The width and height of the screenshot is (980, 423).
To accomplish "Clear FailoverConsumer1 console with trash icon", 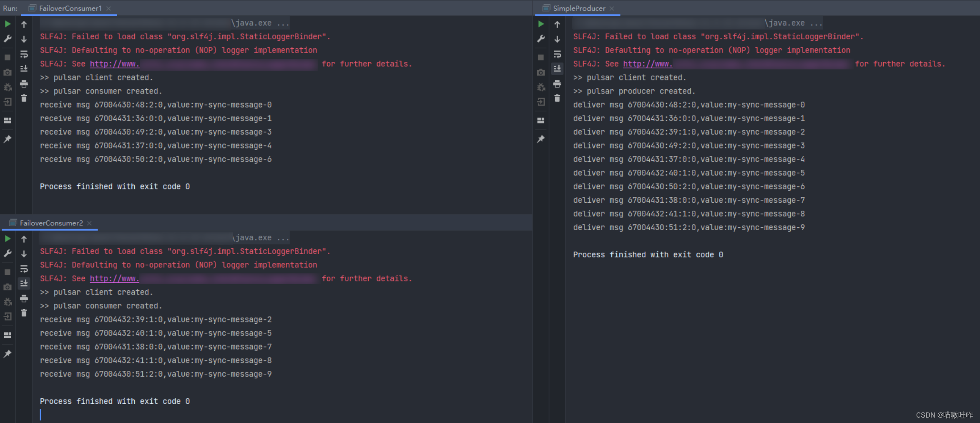I will tap(24, 98).
